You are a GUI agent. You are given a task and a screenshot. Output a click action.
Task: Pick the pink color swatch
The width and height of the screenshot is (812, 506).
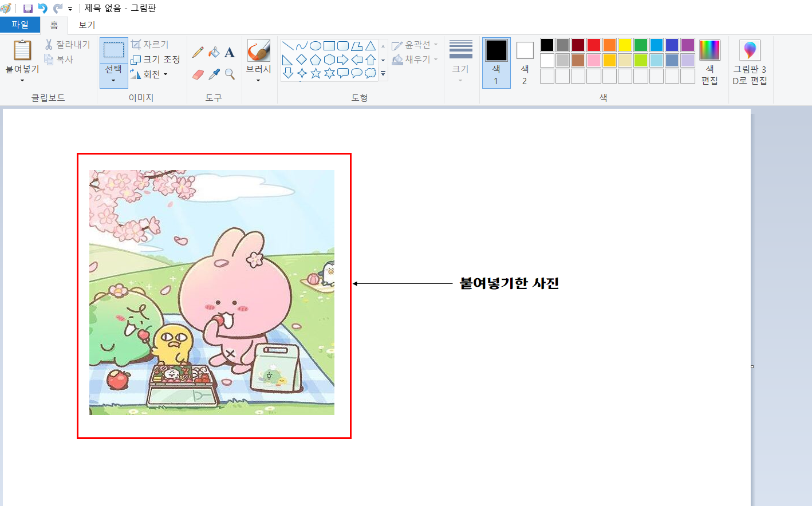click(x=594, y=60)
